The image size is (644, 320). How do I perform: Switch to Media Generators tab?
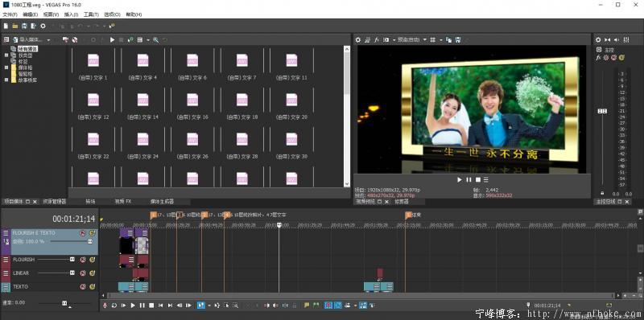(x=162, y=202)
